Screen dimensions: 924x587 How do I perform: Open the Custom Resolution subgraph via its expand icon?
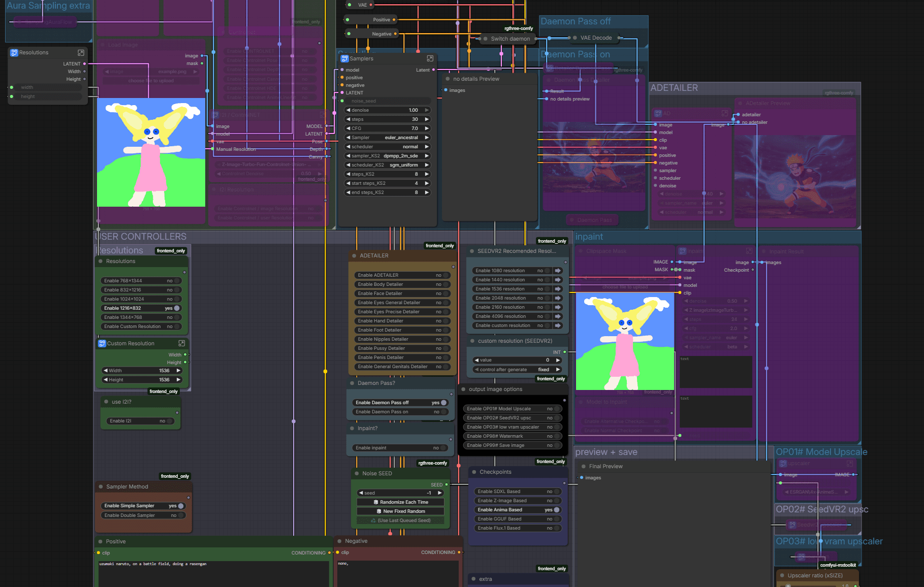click(x=181, y=343)
